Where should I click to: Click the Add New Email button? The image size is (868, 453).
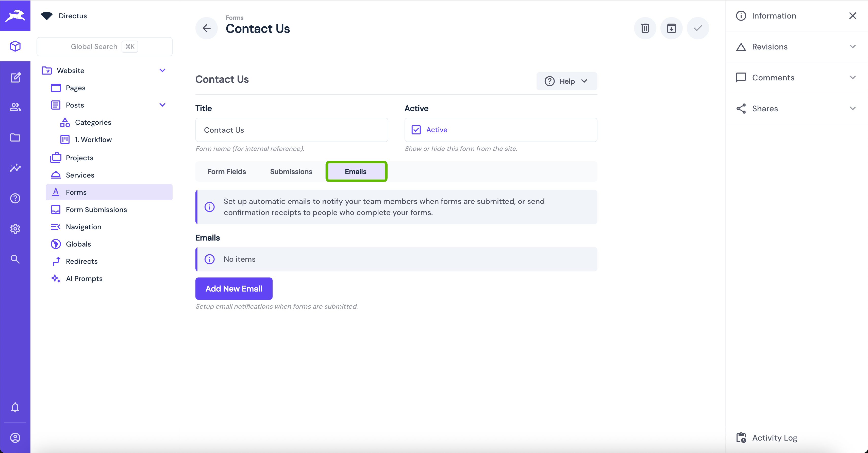(x=233, y=289)
